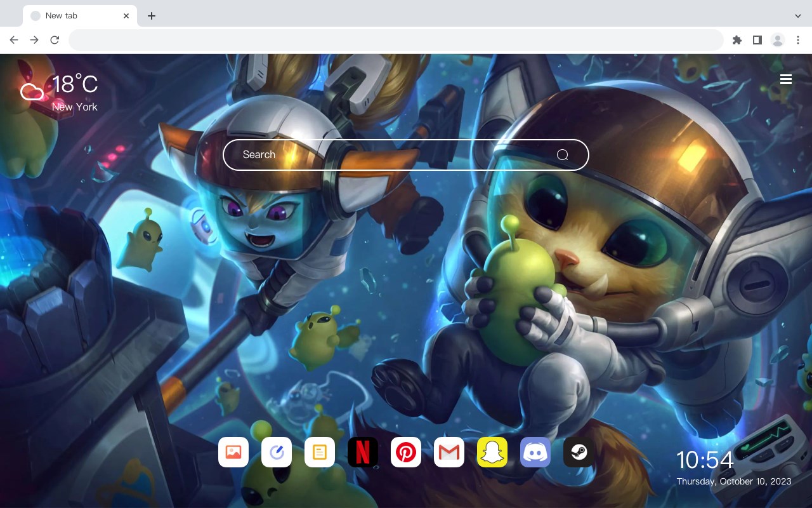Open the Snapchat shortcut
This screenshot has width=812, height=508.
[x=492, y=452]
